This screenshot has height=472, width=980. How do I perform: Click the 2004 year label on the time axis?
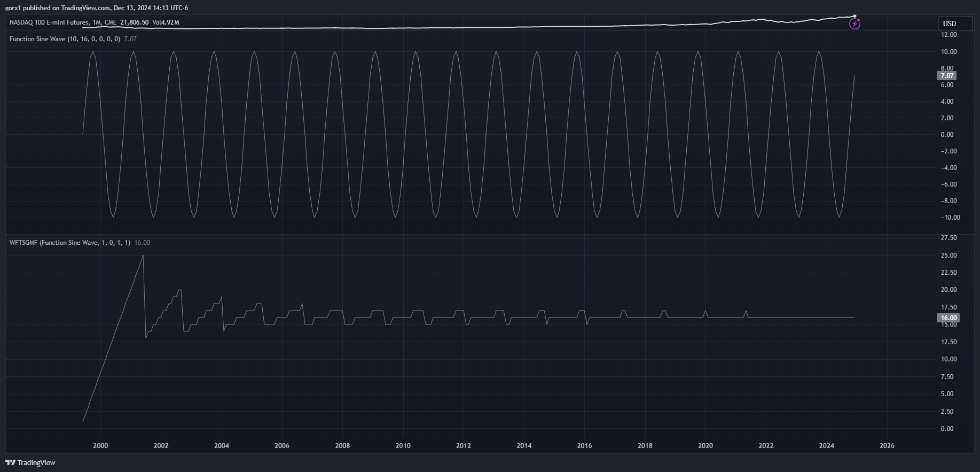click(x=222, y=446)
